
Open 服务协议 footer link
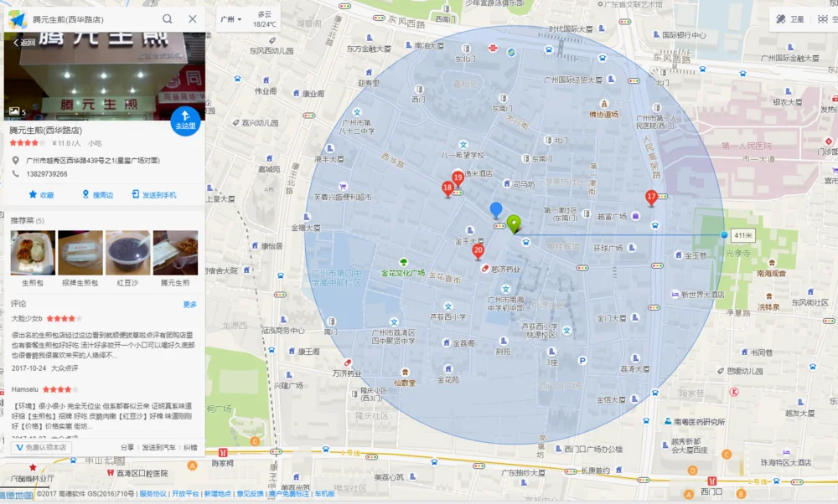point(153,494)
